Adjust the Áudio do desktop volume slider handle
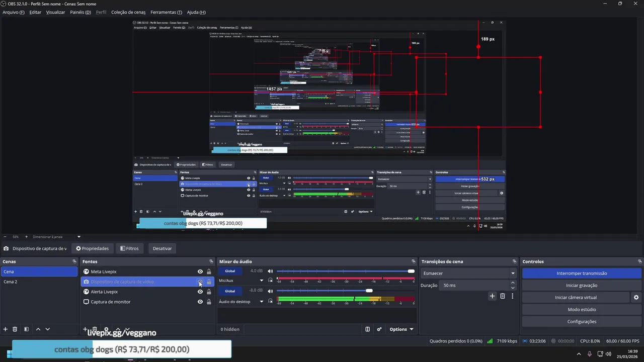644x362 pixels. click(x=369, y=291)
